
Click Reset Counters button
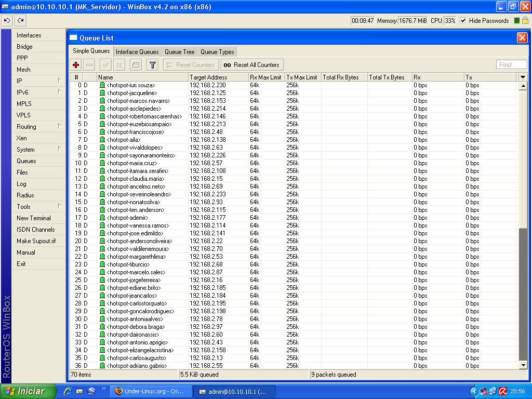(x=191, y=65)
